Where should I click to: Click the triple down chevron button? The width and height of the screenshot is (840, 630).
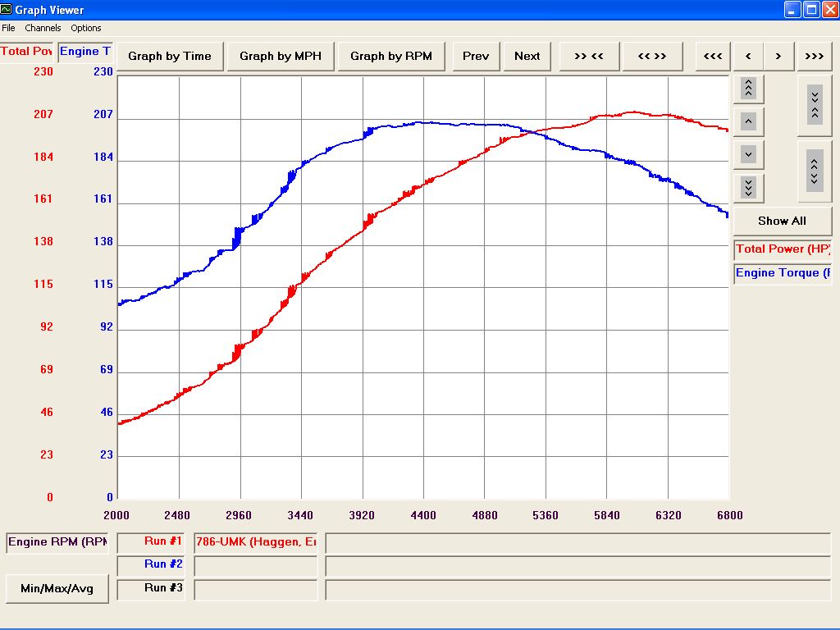748,188
